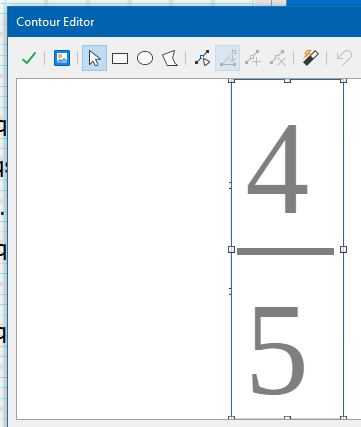Click the AutoContour wand icon
This screenshot has width=361, height=427.
click(x=310, y=58)
